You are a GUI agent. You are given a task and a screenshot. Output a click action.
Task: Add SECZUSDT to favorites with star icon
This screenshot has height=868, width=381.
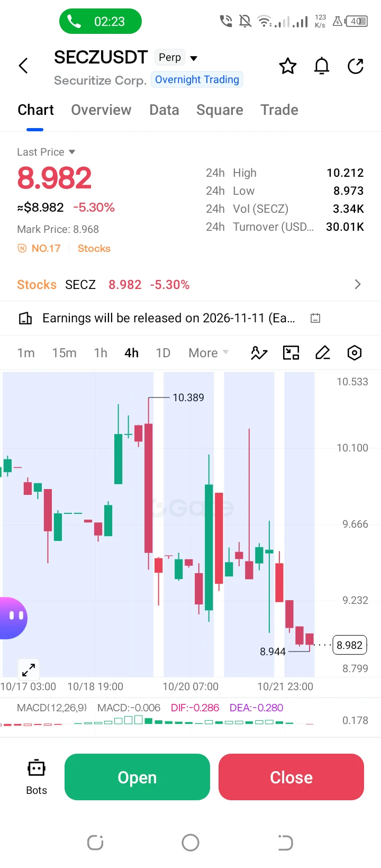click(x=288, y=66)
